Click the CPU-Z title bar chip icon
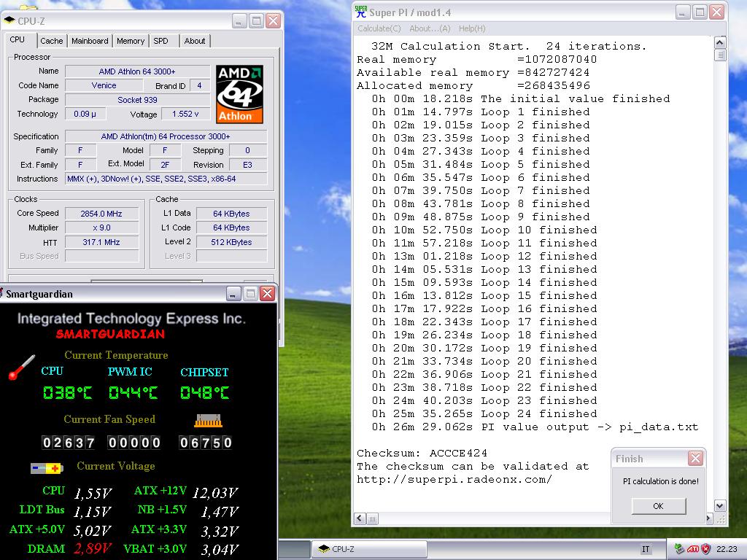Viewport: 747px width, 560px height. click(x=9, y=20)
